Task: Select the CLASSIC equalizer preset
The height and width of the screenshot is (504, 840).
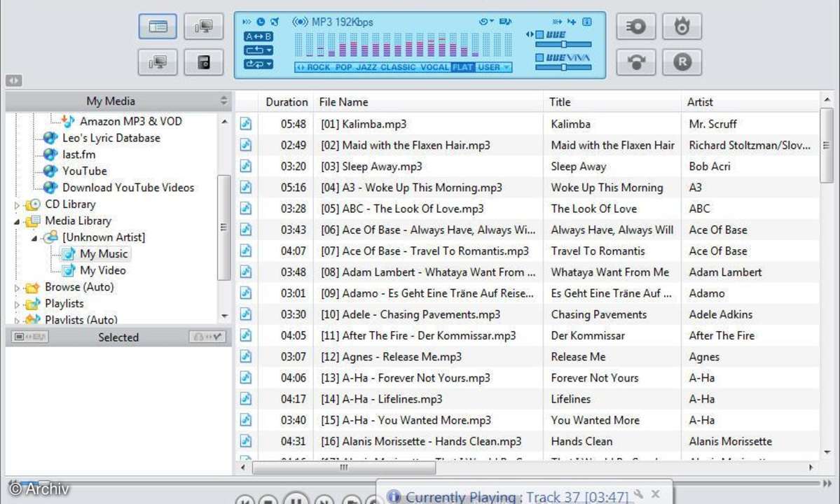Action: pos(397,67)
